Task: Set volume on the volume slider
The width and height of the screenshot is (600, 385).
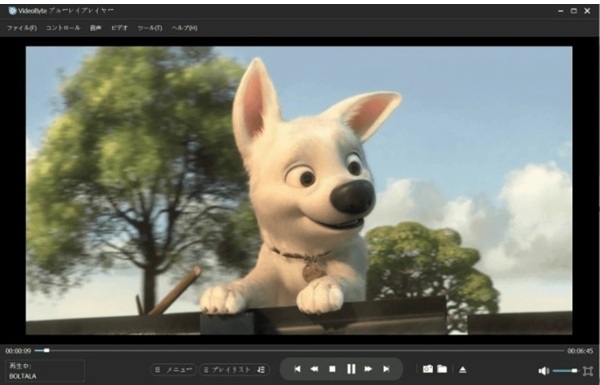Action: (565, 370)
